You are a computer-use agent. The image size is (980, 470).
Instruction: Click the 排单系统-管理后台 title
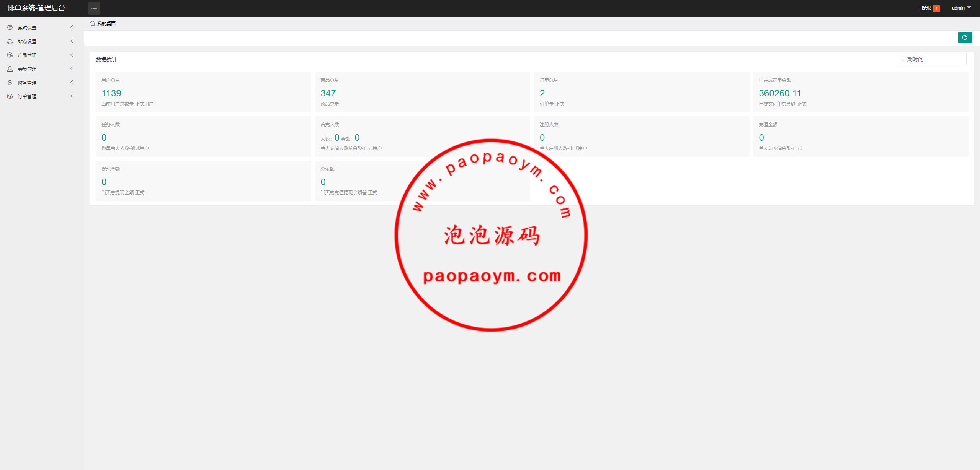36,8
